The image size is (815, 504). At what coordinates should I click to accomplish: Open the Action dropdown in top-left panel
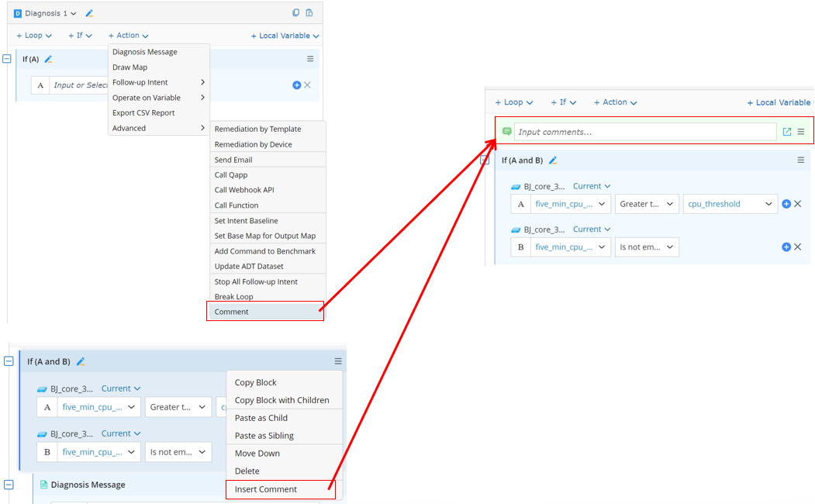point(129,36)
